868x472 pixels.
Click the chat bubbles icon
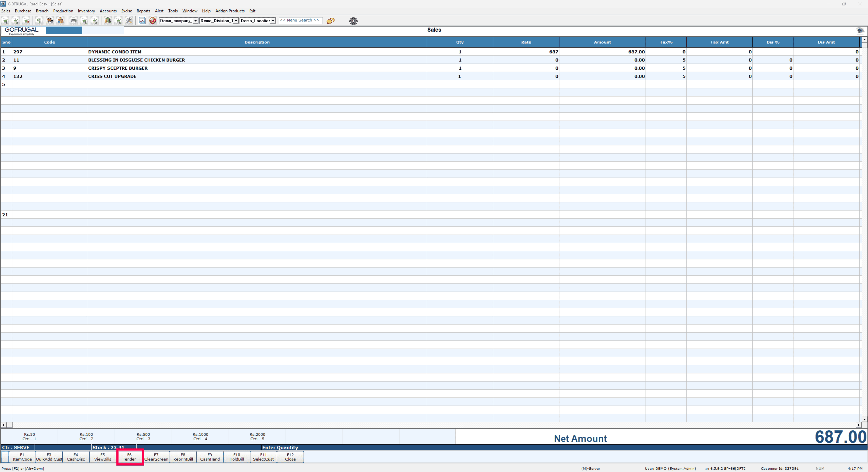click(x=331, y=21)
